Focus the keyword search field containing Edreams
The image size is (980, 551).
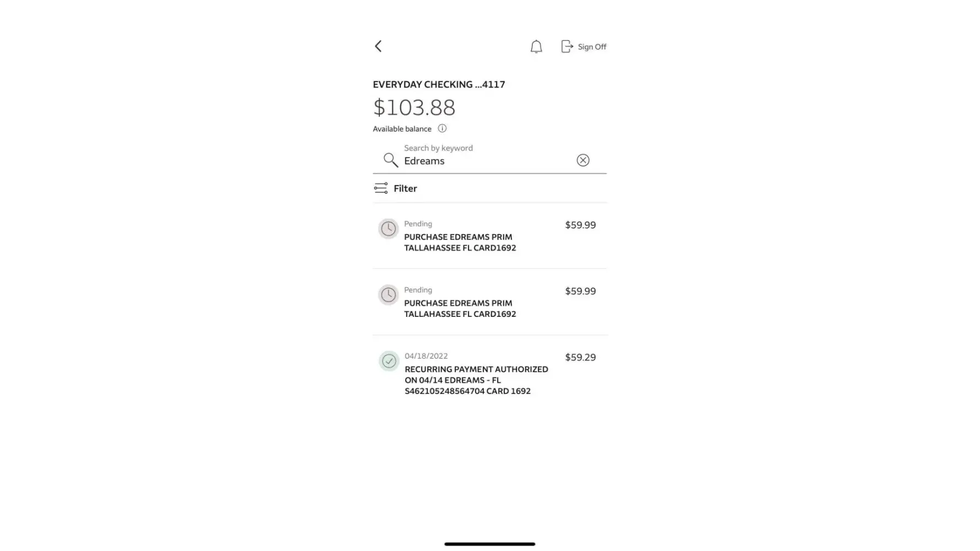pyautogui.click(x=485, y=161)
